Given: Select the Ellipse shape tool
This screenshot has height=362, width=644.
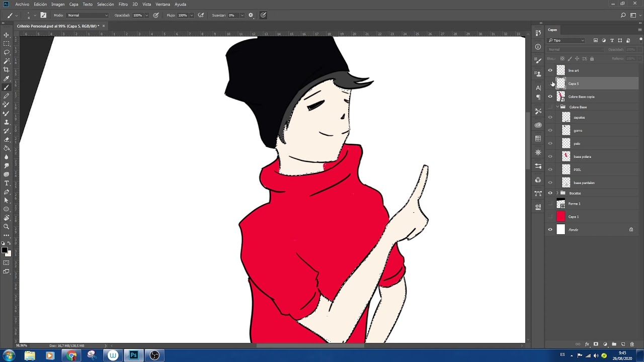Looking at the screenshot, I should click(7, 209).
